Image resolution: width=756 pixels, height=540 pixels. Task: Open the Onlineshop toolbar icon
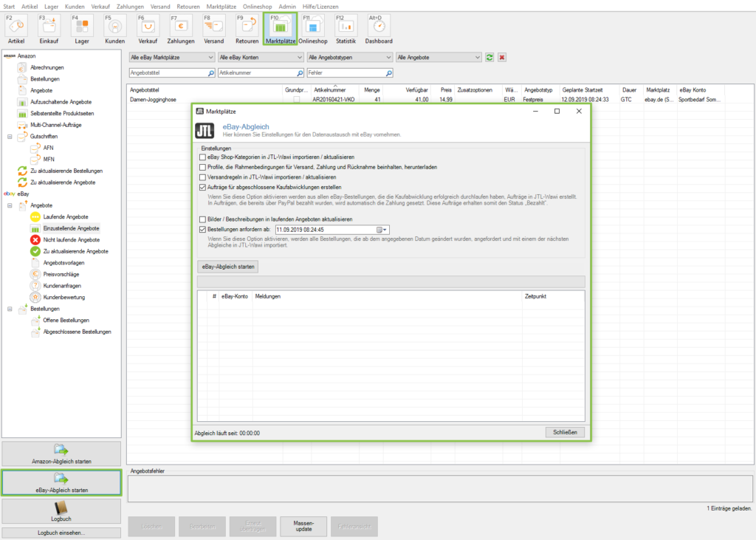[x=312, y=29]
